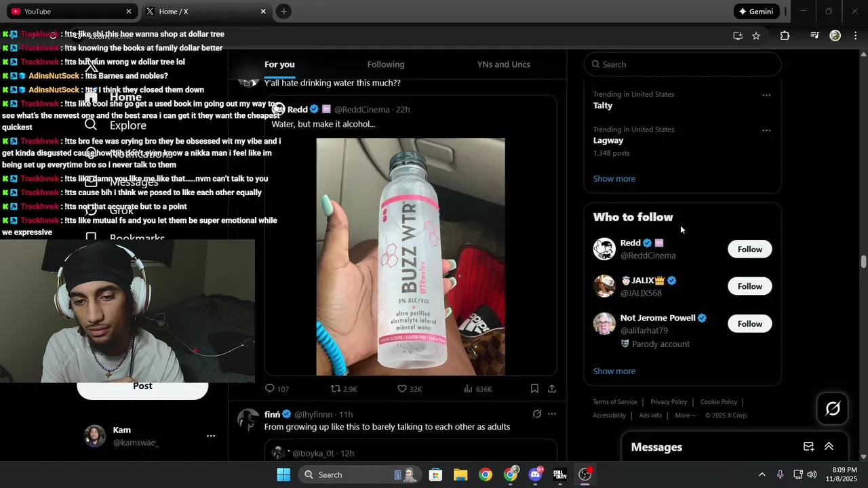Open the Lagway trending topic

pos(608,141)
